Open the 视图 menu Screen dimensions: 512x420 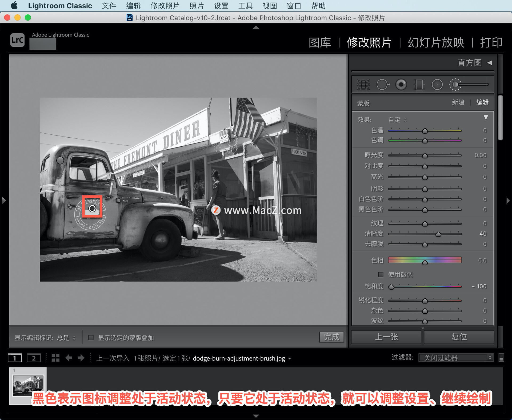click(270, 6)
